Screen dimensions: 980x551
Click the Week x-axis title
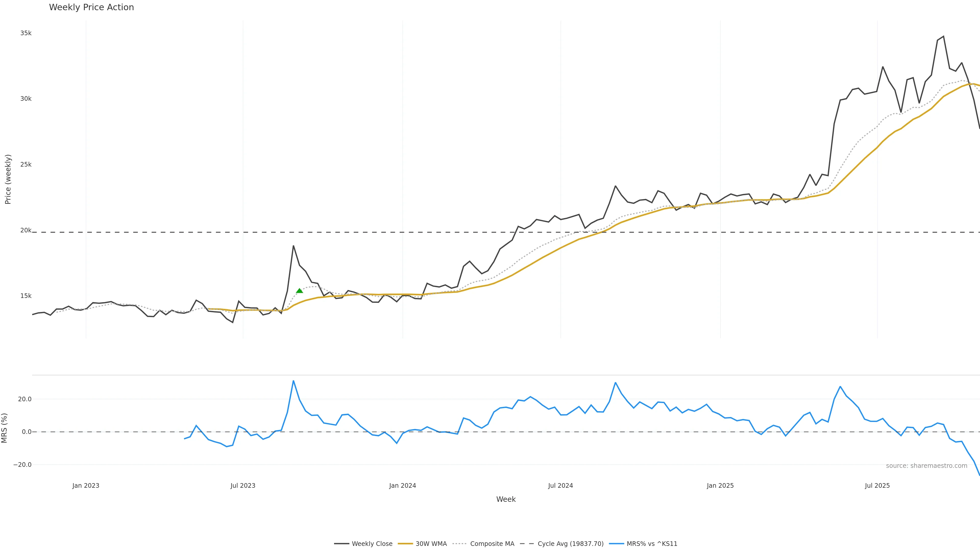click(506, 499)
